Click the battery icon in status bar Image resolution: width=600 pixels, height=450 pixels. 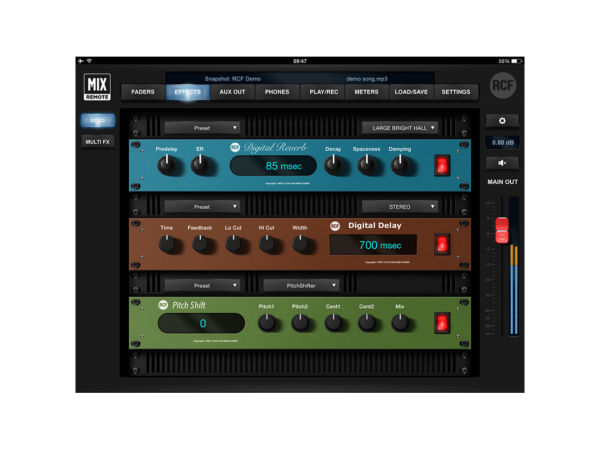coord(517,61)
